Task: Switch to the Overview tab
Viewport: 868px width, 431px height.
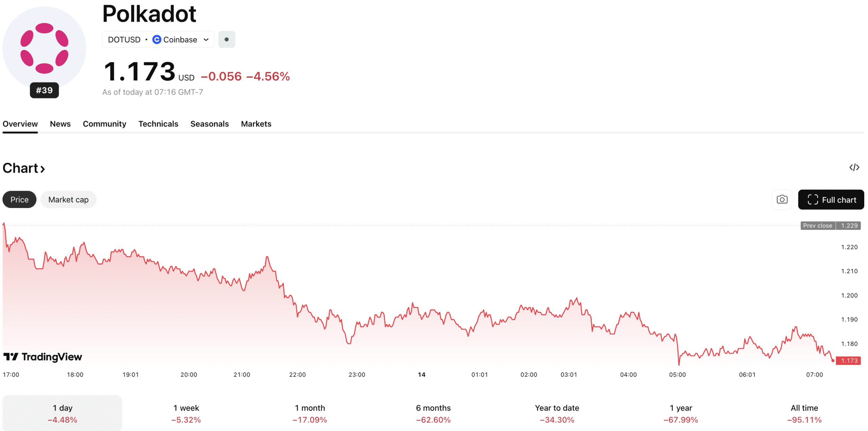Action: tap(20, 124)
